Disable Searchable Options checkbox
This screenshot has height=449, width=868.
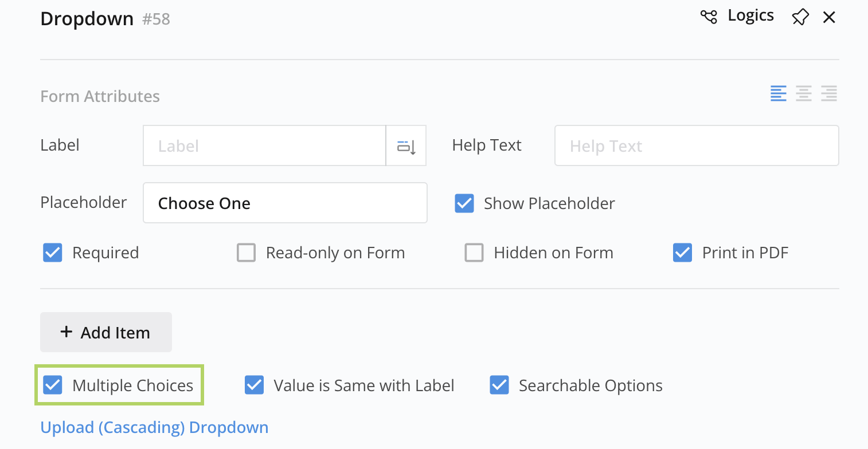(499, 385)
